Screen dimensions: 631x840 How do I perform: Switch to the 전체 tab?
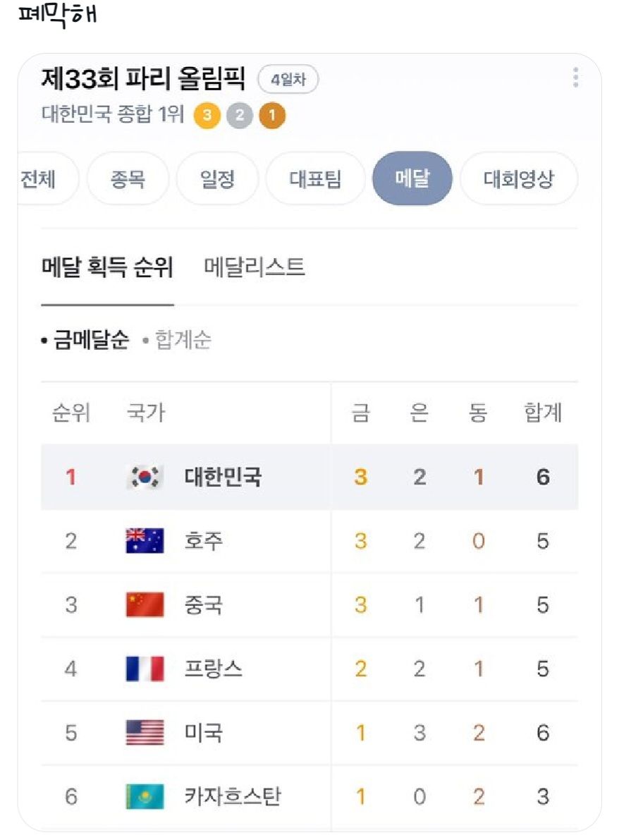tap(39, 178)
